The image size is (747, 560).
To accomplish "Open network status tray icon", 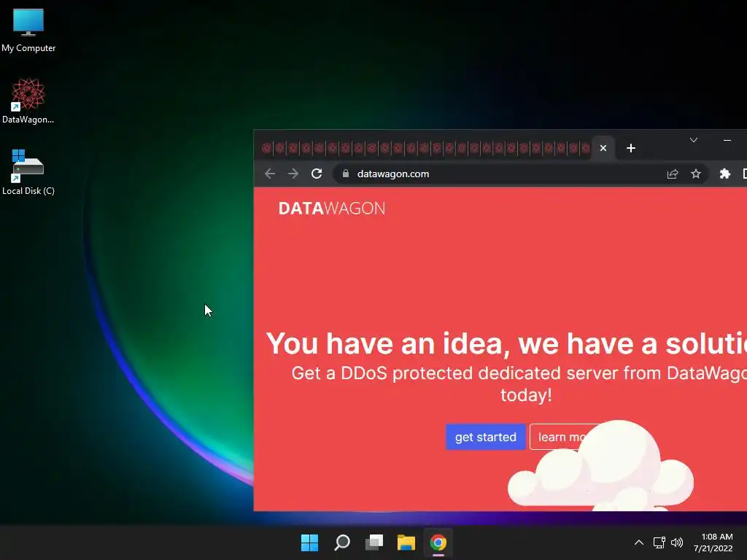I will click(659, 542).
